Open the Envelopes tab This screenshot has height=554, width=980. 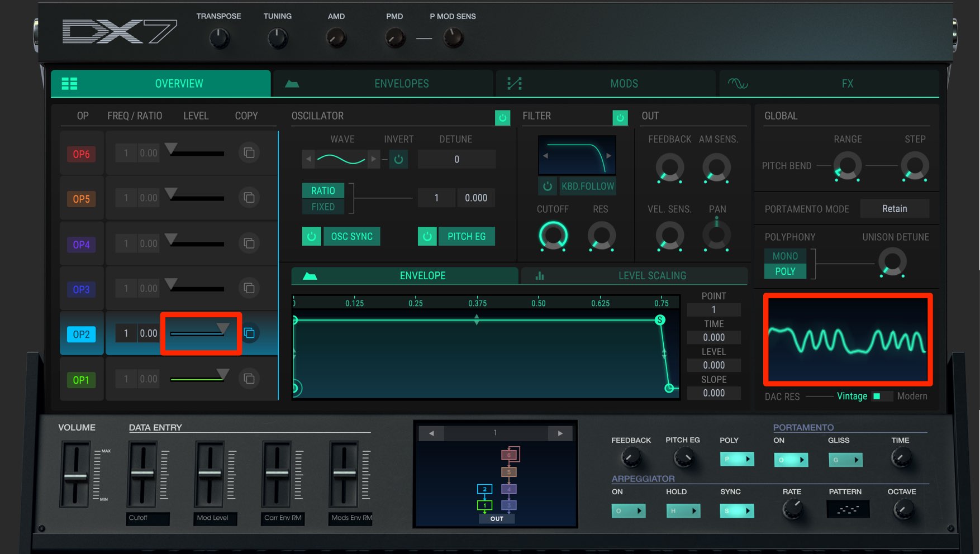(x=383, y=84)
